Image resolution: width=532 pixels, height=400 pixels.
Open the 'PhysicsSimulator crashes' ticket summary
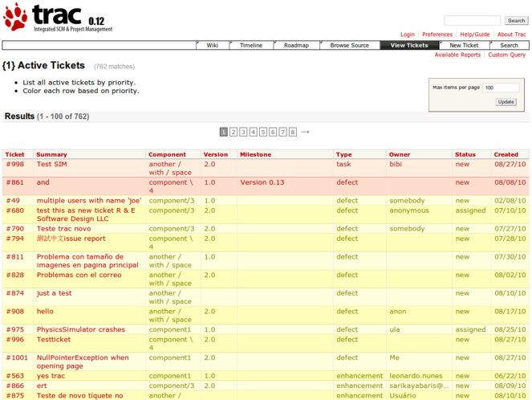(80, 329)
